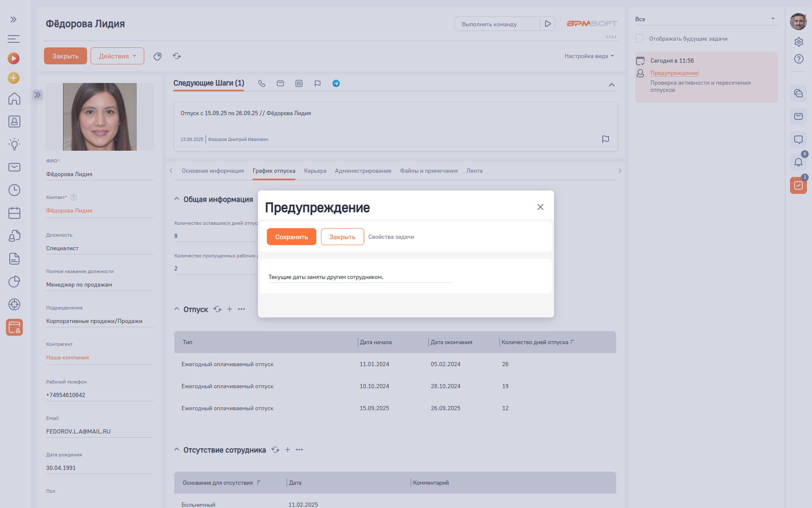
Task: Click the tag icon near Actions button
Action: tap(157, 56)
